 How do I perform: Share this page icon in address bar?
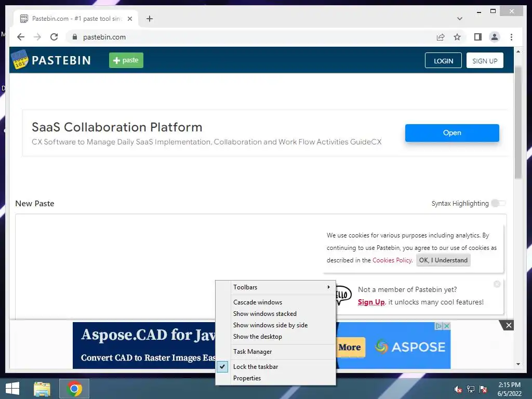click(x=441, y=37)
